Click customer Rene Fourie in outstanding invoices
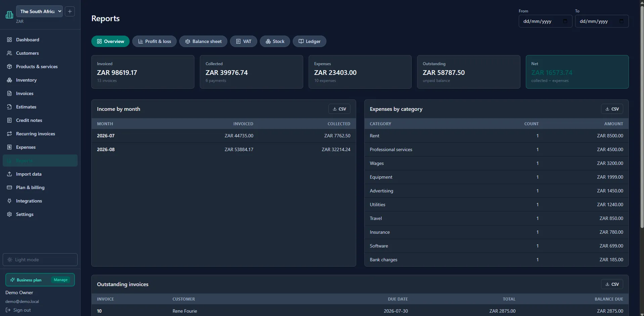Screen dimensions: 644x316 click(x=185, y=311)
